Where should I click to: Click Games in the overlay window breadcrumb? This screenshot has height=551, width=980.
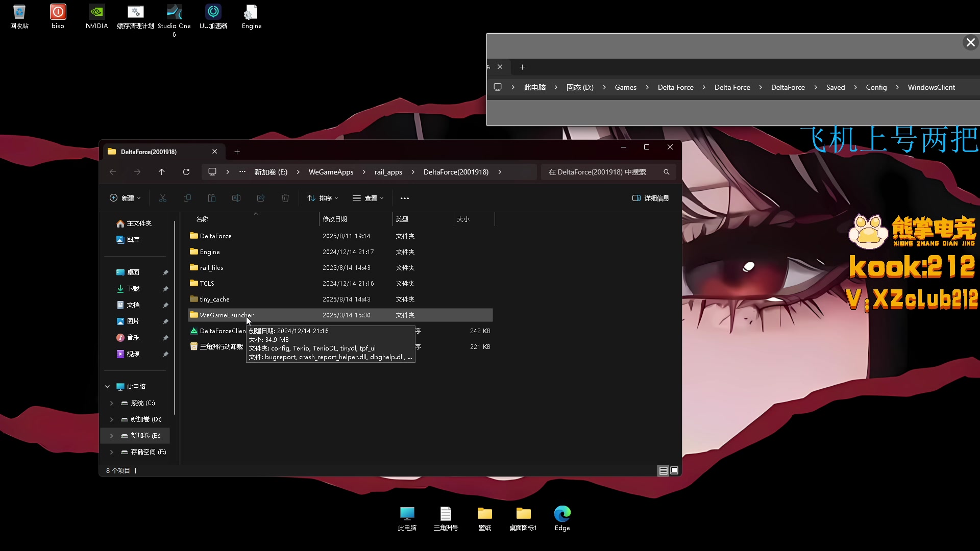[625, 87]
